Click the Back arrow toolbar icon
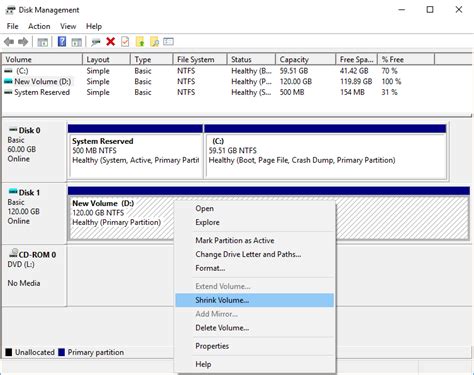 pyautogui.click(x=9, y=42)
